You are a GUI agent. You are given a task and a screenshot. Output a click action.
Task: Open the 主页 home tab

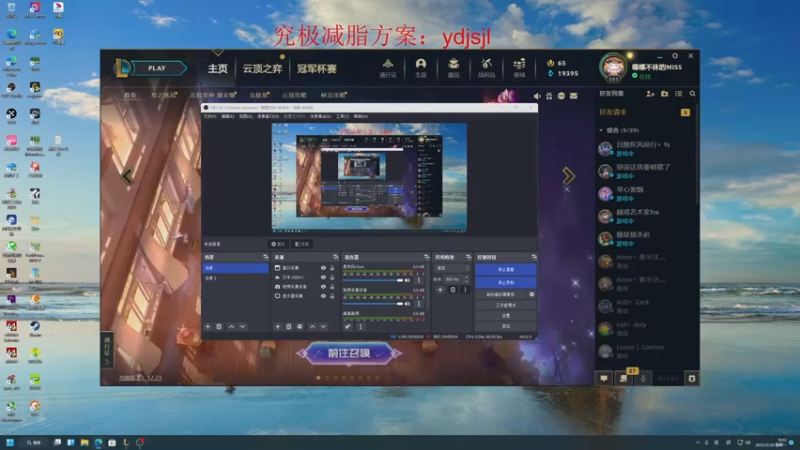coord(217,68)
